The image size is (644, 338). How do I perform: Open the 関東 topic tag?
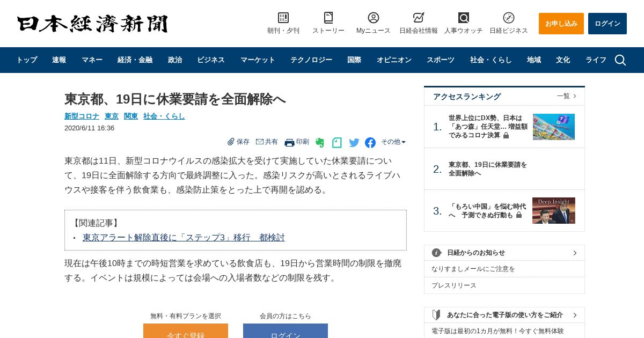point(131,116)
